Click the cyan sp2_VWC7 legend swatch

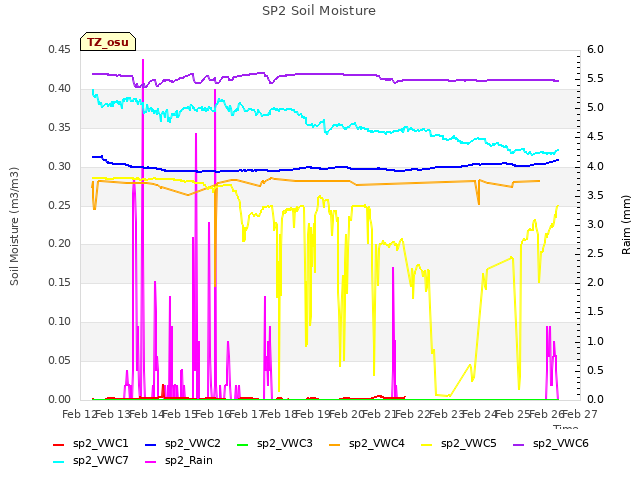point(59,462)
